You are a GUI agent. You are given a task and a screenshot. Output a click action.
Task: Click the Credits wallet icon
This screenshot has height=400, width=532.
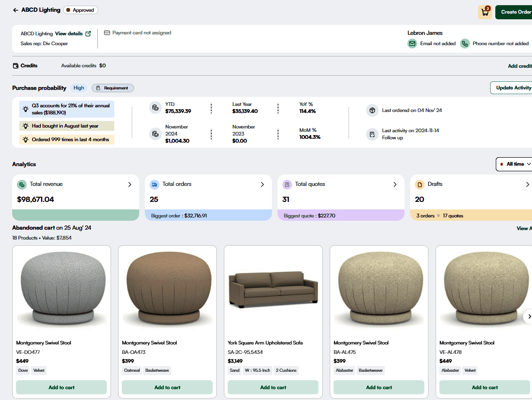16,66
